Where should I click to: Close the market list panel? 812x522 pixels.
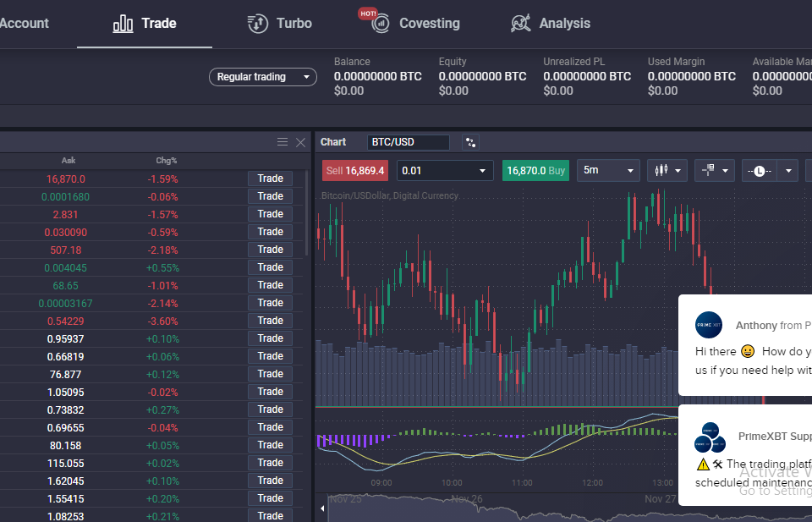[300, 142]
